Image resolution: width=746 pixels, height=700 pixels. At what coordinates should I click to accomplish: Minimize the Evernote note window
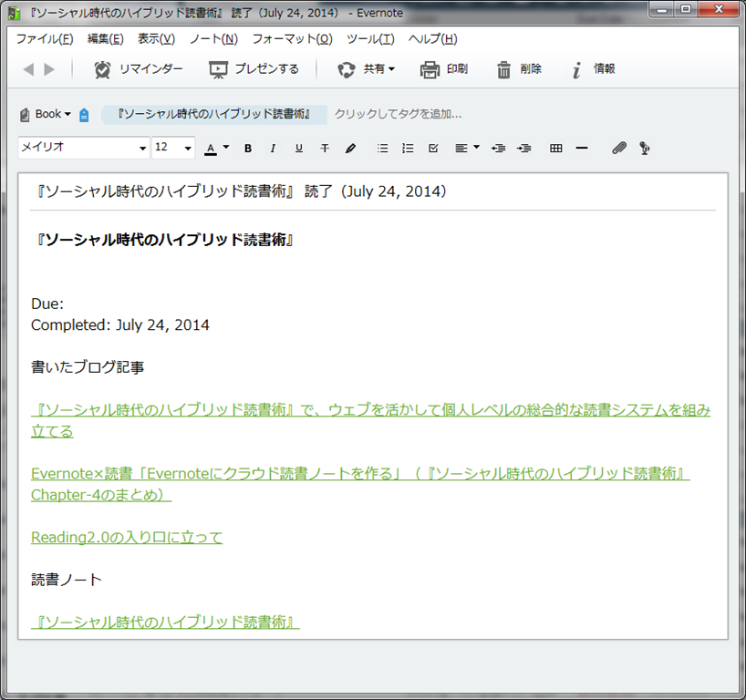pos(661,9)
